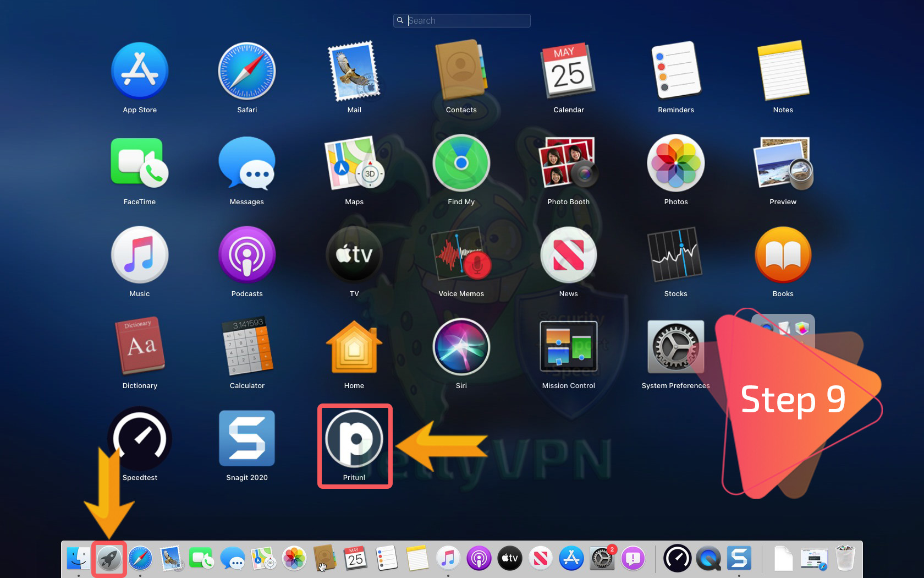Open Find My
Viewport: 924px width, 578px height.
click(461, 163)
